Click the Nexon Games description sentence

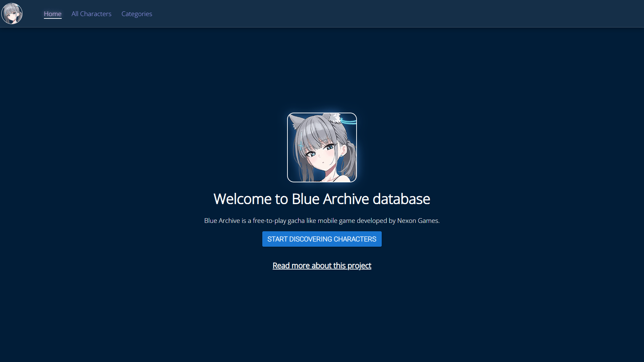click(x=322, y=221)
